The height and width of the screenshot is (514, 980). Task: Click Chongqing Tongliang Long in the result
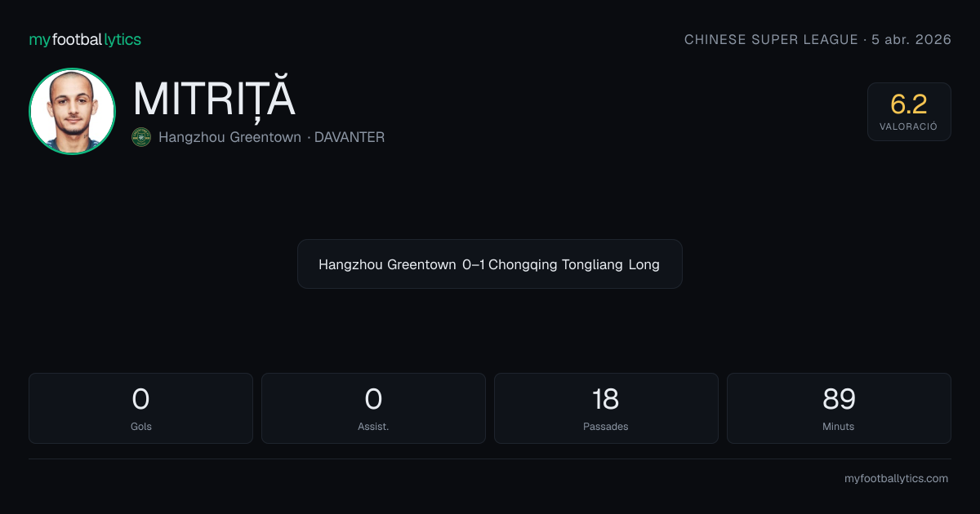tap(574, 264)
